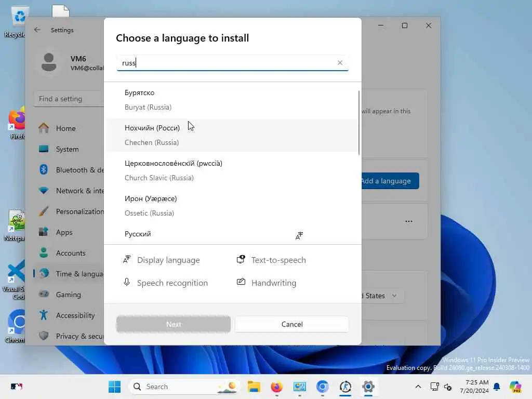The image size is (532, 399).
Task: Click the Speech recognition microphone icon
Action: click(x=127, y=282)
